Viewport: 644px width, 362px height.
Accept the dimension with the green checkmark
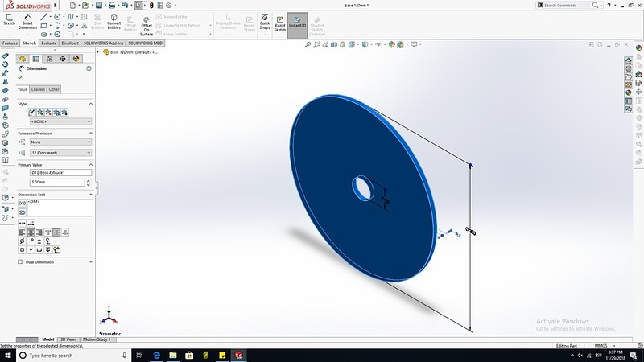coord(20,77)
